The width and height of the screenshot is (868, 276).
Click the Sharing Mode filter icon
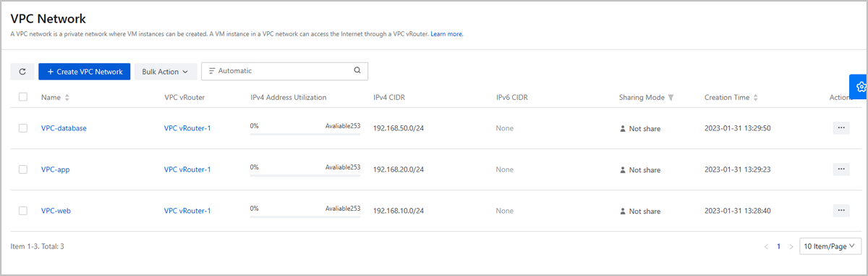coord(671,98)
